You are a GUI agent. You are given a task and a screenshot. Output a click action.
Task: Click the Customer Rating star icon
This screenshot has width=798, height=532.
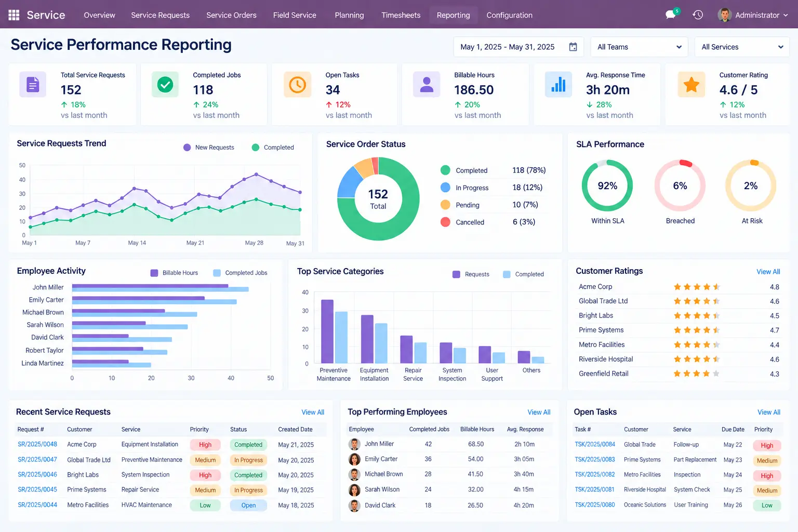point(691,84)
